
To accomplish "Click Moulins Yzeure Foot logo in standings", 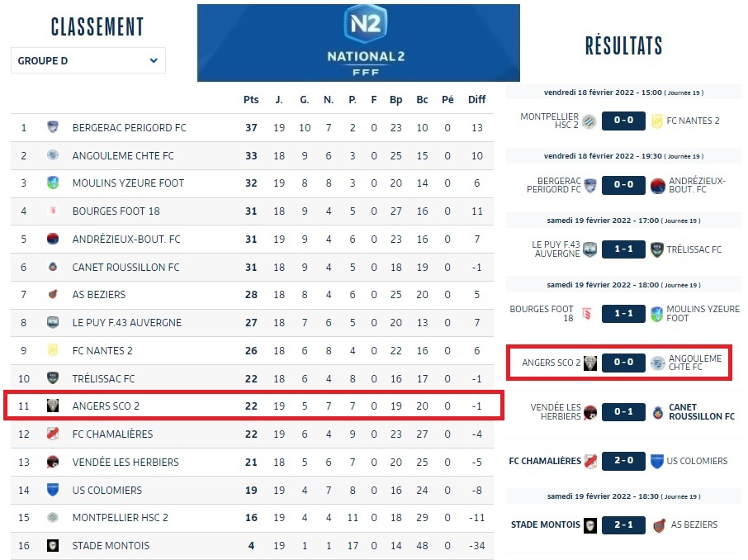I will (x=53, y=183).
